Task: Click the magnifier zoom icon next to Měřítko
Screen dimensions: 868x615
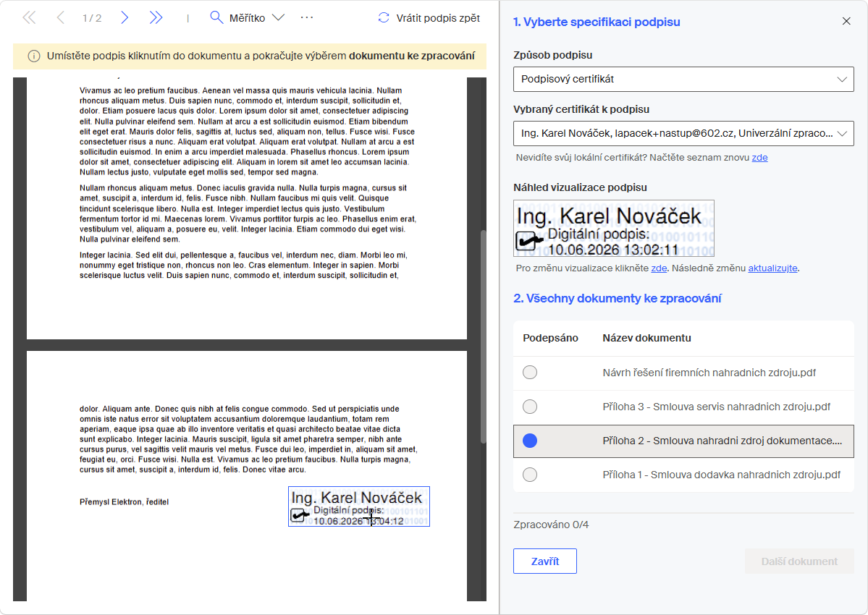Action: [216, 17]
